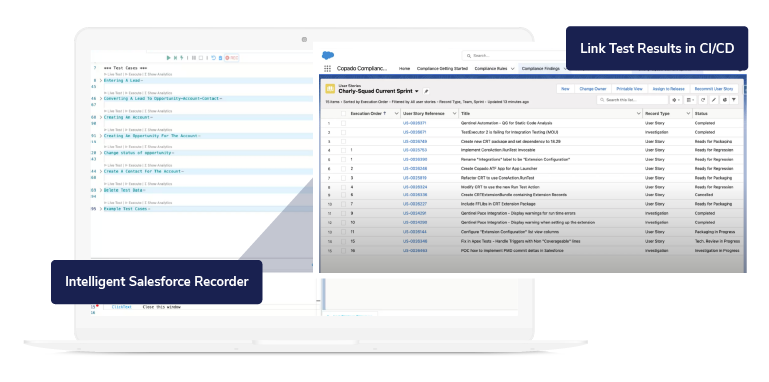
Task: Expand the Entering A Lead test case
Action: click(101, 80)
